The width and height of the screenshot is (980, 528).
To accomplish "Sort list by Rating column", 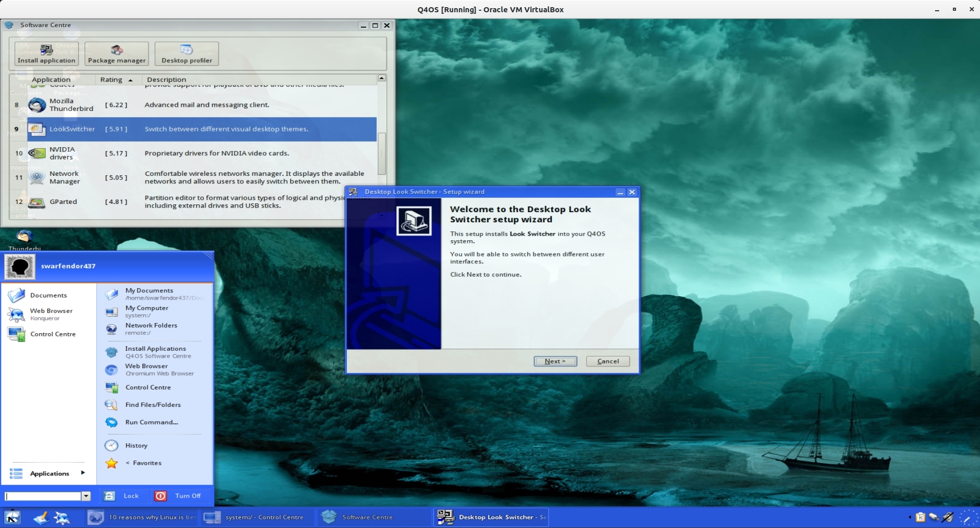I will 116,80.
